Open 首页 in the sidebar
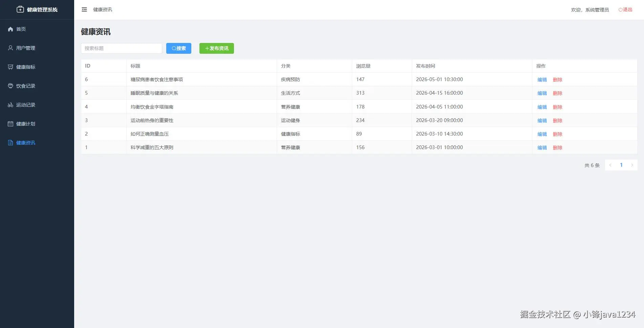The height and width of the screenshot is (328, 644). tap(37, 29)
